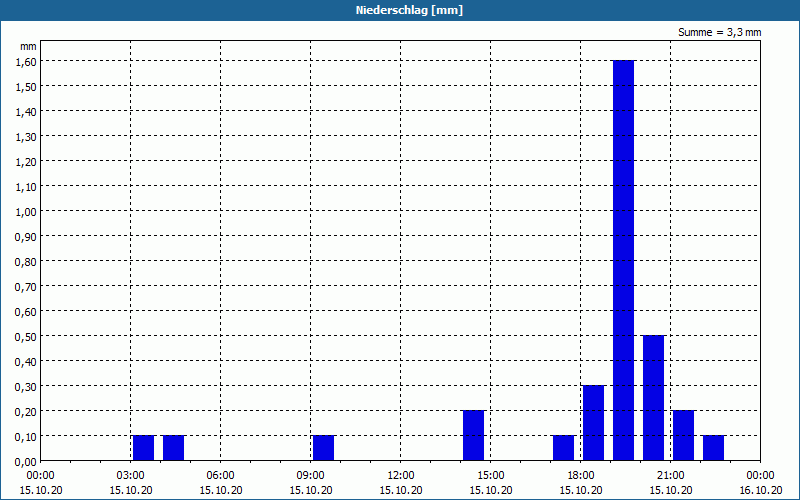The height and width of the screenshot is (500, 800).
Task: Select the "00:00" label above 15.10.20
Action: [x=41, y=476]
